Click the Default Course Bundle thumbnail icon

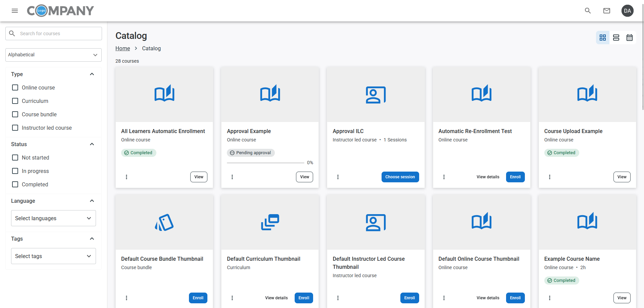pyautogui.click(x=164, y=223)
